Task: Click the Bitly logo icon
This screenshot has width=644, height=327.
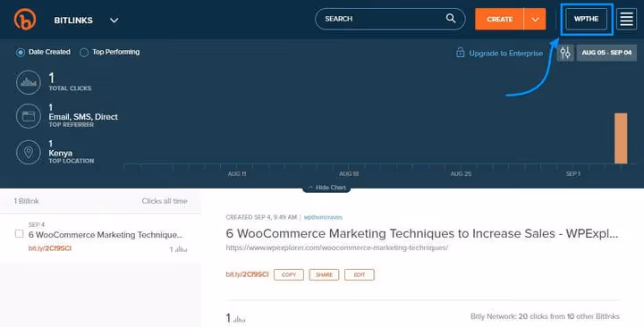Action: coord(25,20)
